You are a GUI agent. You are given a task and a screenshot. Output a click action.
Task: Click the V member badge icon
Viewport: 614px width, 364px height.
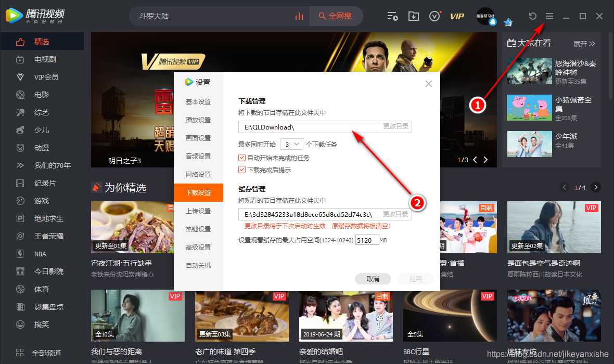point(434,16)
